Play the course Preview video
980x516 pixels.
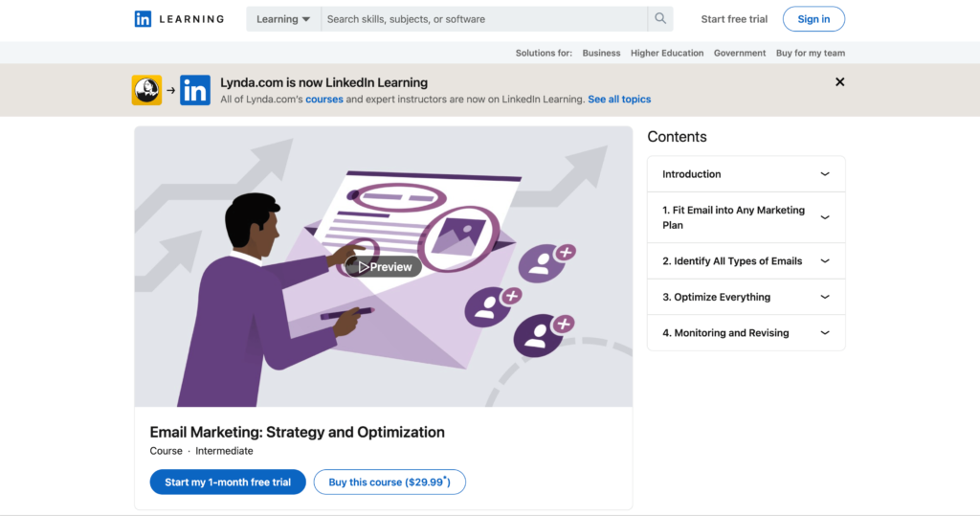tap(384, 267)
